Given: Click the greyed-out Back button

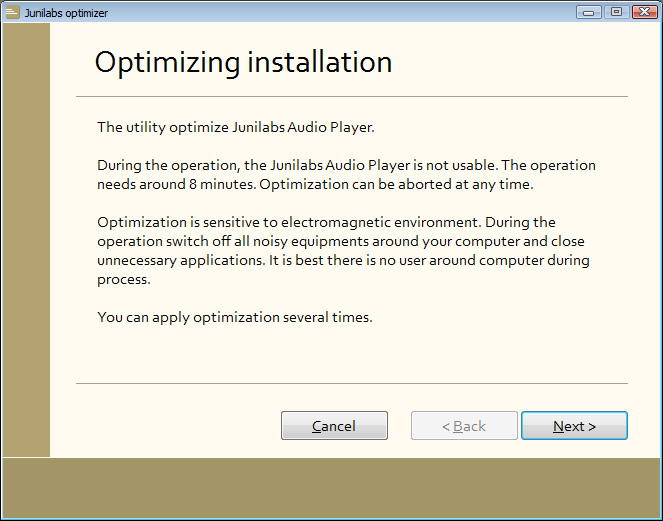Looking at the screenshot, I should coord(464,425).
